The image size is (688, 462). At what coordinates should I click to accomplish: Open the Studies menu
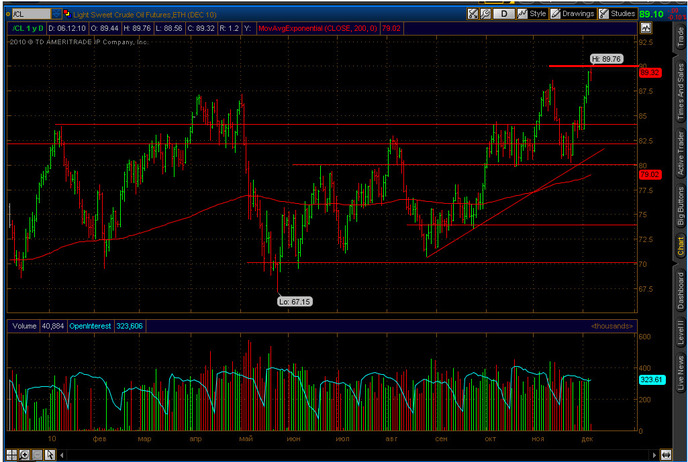pos(617,14)
